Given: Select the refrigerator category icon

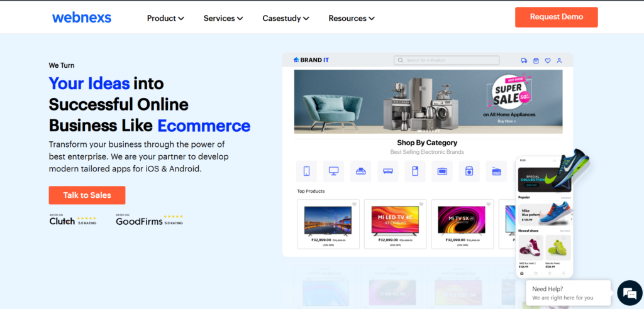Looking at the screenshot, I should click(x=415, y=171).
